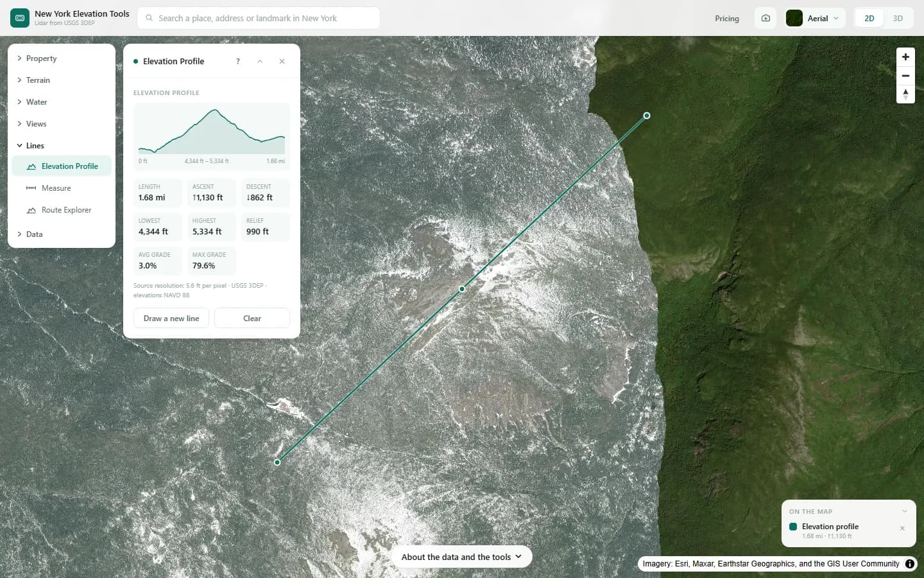Click Draw a new line button

(171, 319)
